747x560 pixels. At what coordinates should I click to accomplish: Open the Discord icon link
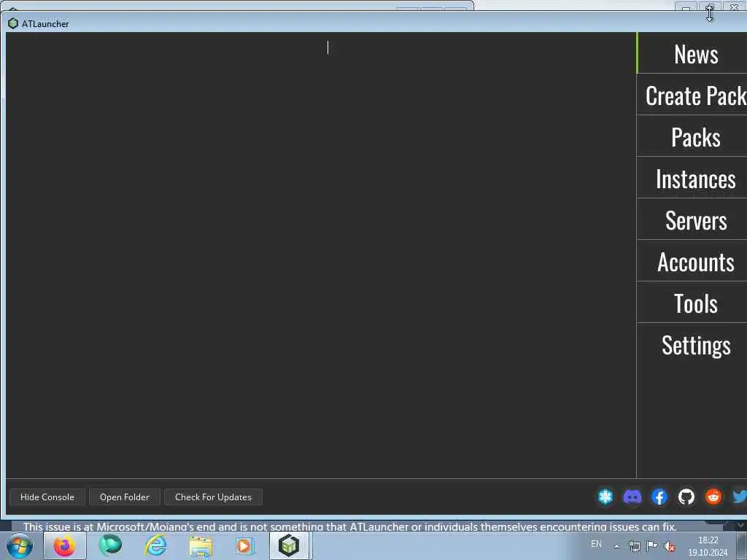pos(632,497)
